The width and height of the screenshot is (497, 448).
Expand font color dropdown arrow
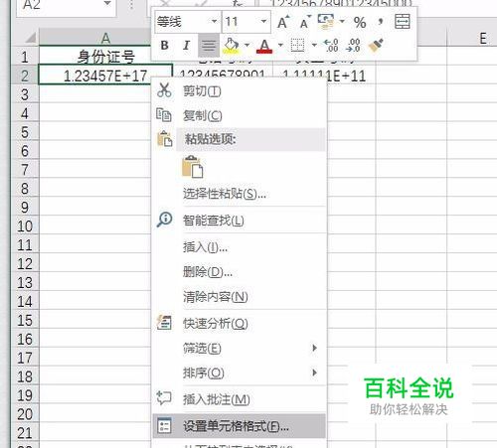coord(280,45)
